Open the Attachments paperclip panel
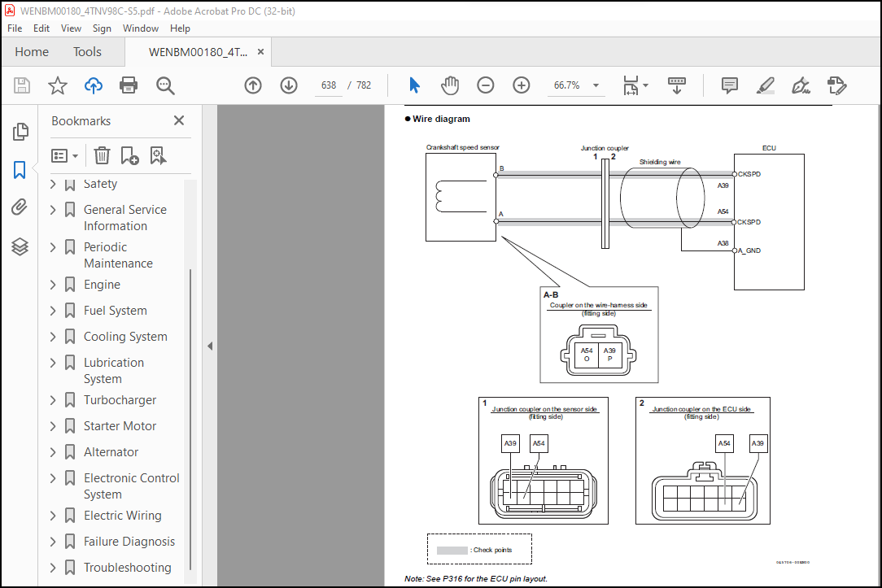882x588 pixels. 20,207
